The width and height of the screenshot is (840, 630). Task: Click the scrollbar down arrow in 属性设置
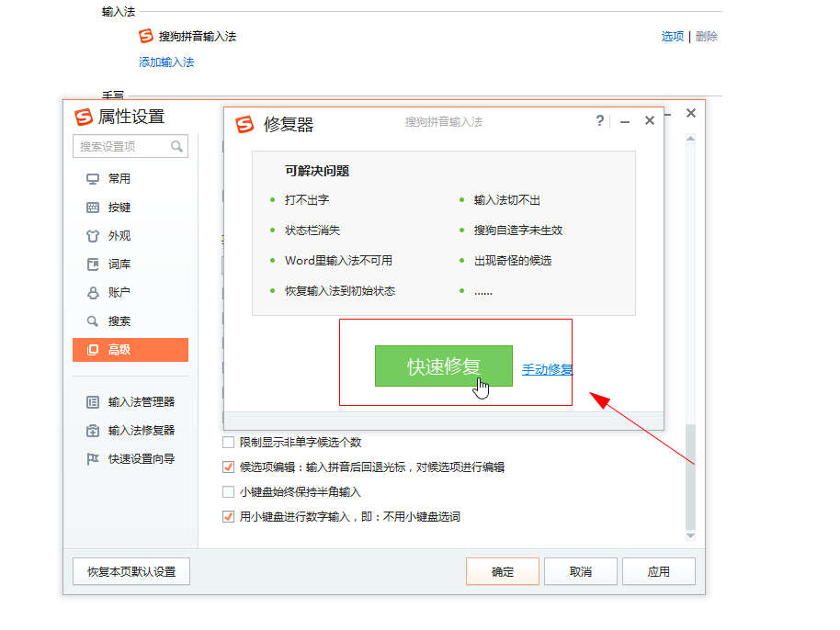point(690,535)
